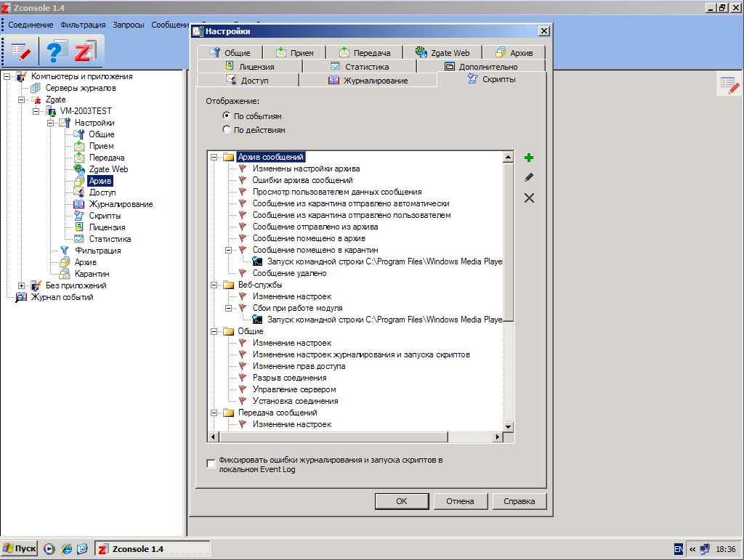Image resolution: width=744 pixels, height=560 pixels.
Task: Switch to the Общие tab
Action: point(230,52)
